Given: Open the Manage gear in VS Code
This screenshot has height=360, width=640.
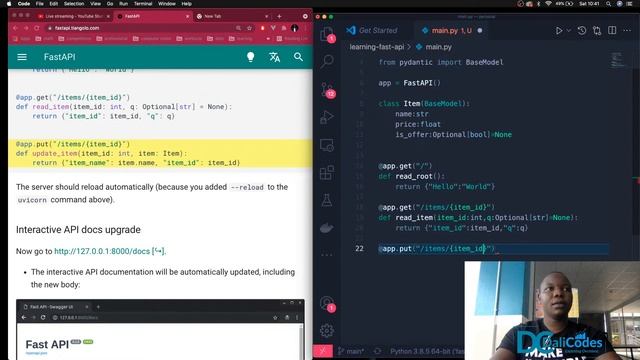Looking at the screenshot, I should pos(327,330).
